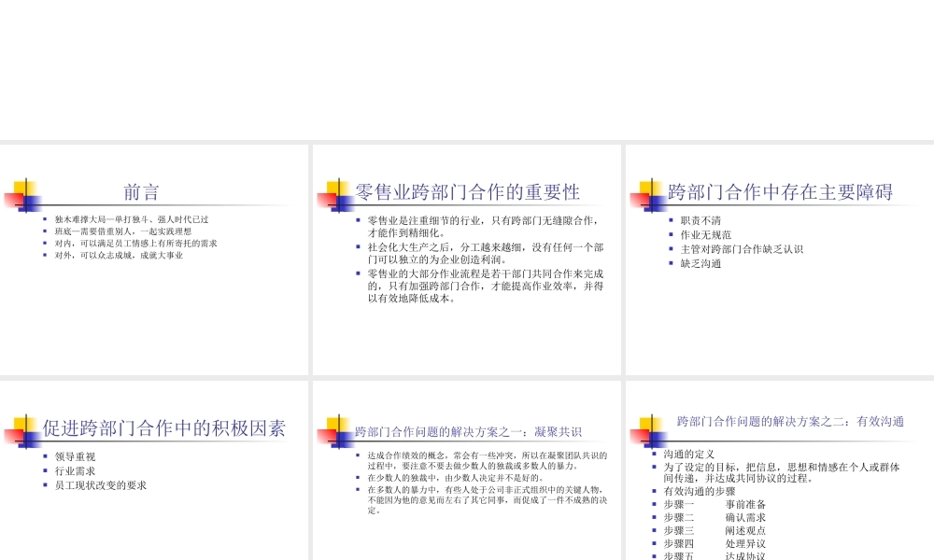Click the bullet starting 在少数人的独裁中

pyautogui.click(x=456, y=478)
